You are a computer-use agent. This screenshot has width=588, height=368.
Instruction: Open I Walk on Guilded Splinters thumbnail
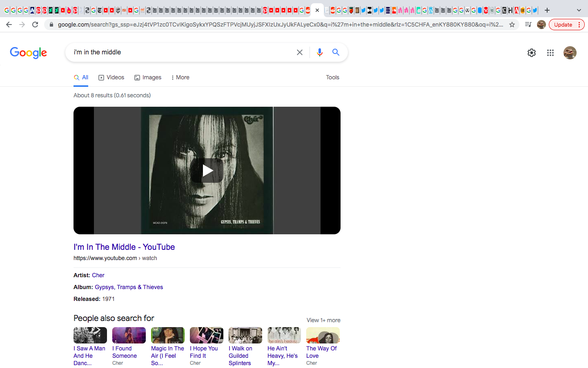(245, 335)
